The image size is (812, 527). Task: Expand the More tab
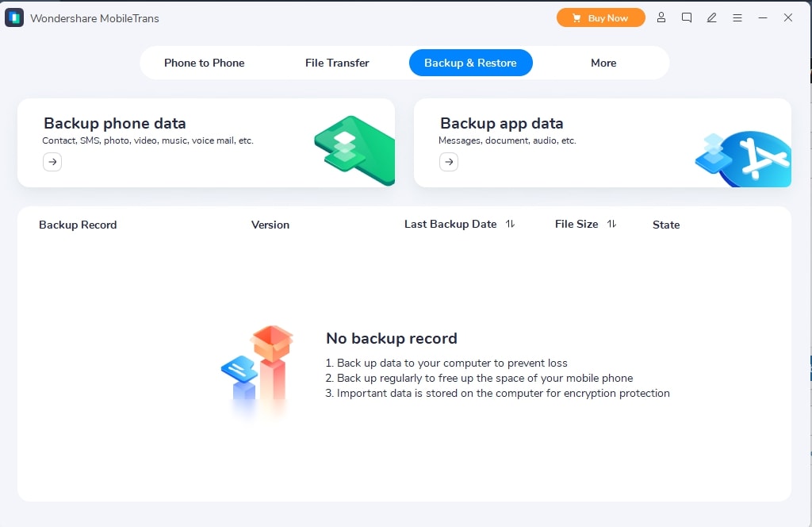coord(603,63)
